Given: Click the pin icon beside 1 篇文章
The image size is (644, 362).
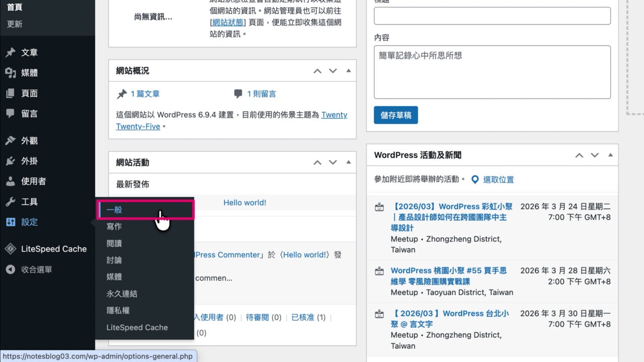Looking at the screenshot, I should point(121,94).
